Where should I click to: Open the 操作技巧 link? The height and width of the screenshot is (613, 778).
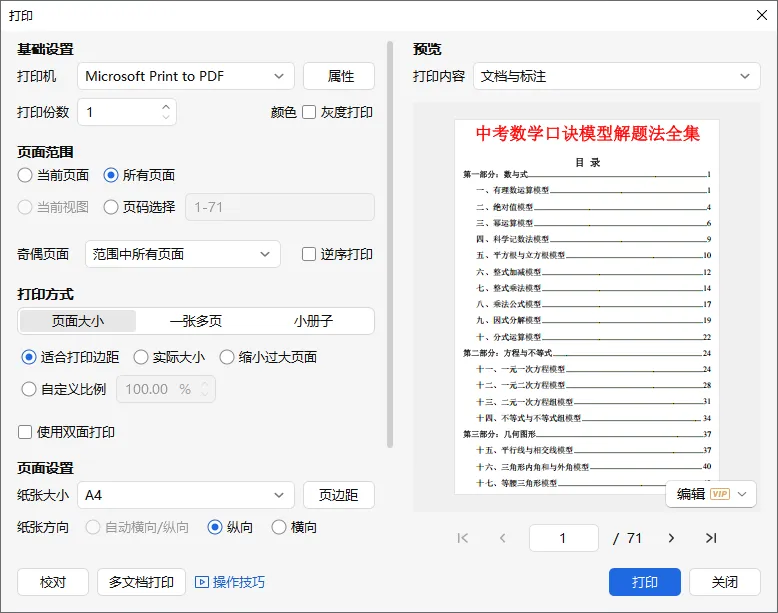click(x=239, y=582)
